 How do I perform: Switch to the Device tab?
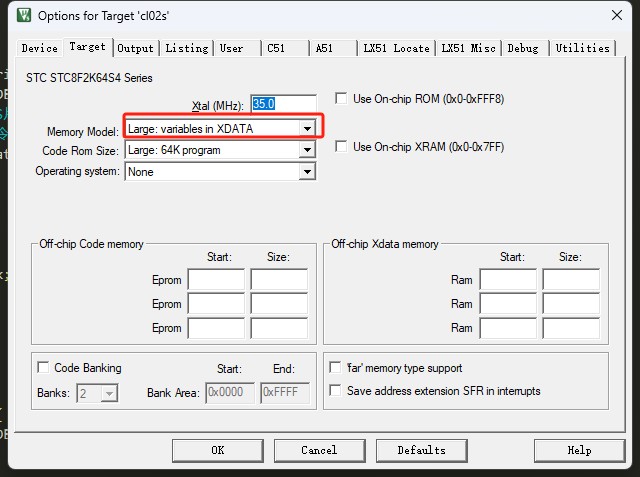39,48
